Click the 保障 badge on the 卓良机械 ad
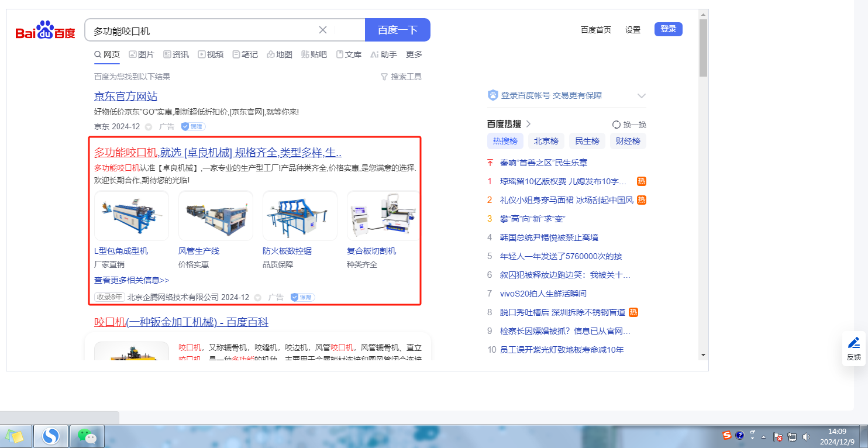 tap(302, 297)
